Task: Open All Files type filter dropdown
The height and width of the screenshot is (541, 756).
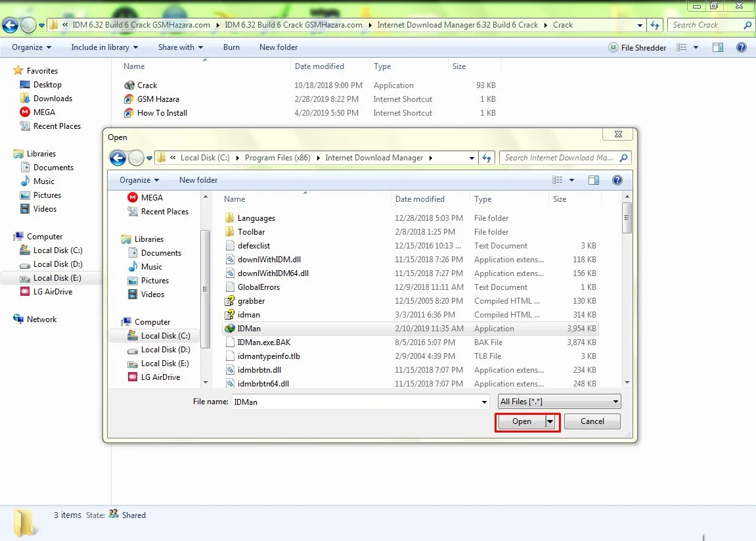Action: coord(559,402)
